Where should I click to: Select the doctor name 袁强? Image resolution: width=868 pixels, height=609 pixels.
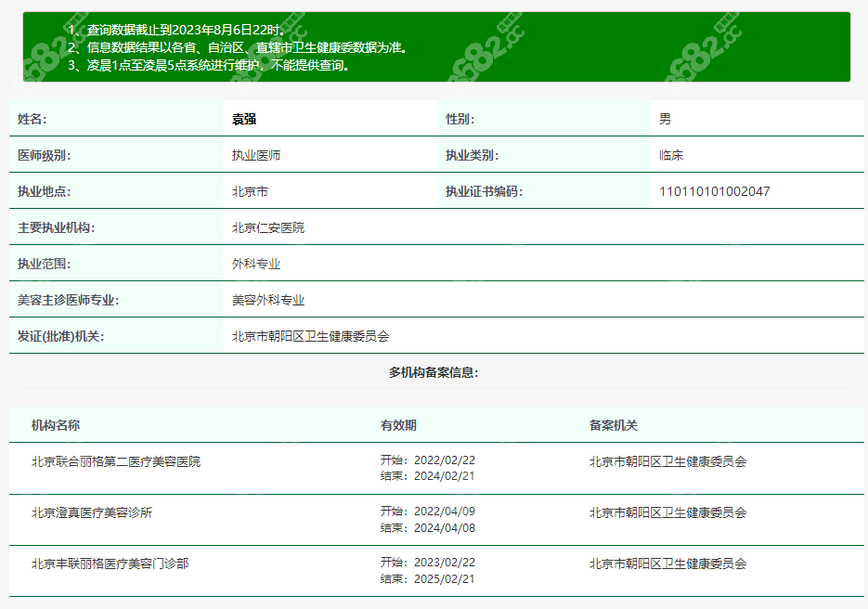tap(244, 119)
